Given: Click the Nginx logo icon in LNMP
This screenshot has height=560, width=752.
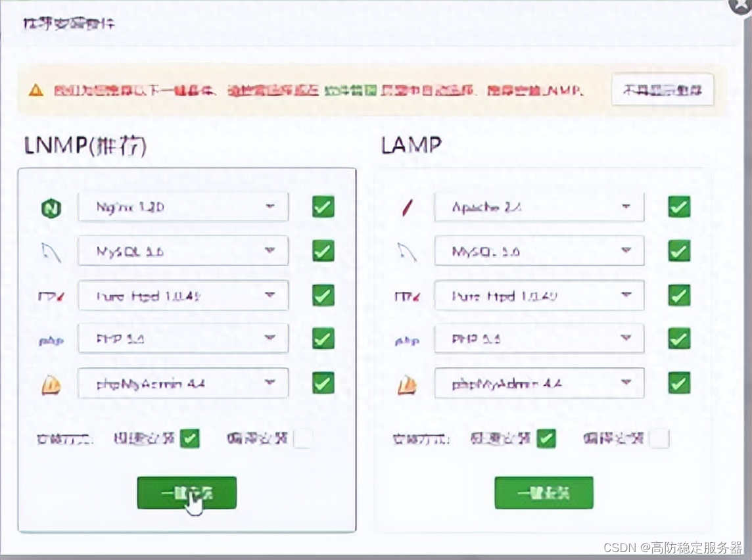Looking at the screenshot, I should point(51,208).
